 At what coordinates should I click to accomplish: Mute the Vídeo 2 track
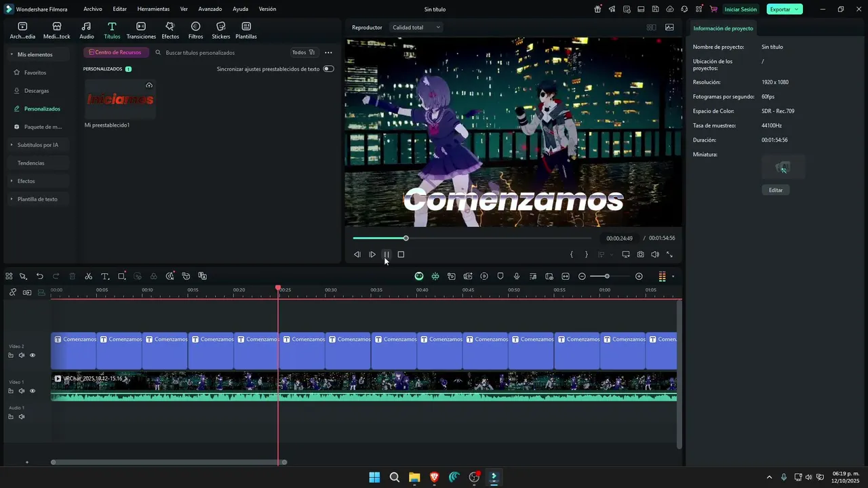click(x=22, y=355)
